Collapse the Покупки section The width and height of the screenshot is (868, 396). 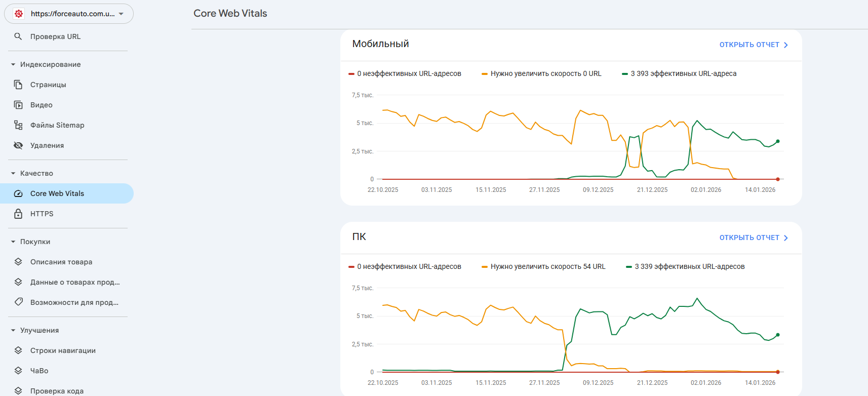(13, 242)
